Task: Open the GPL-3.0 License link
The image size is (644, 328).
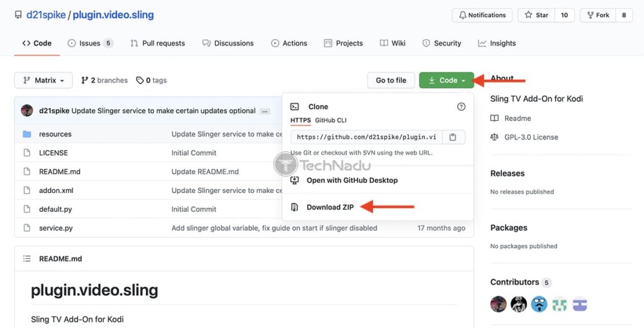Action: click(531, 137)
